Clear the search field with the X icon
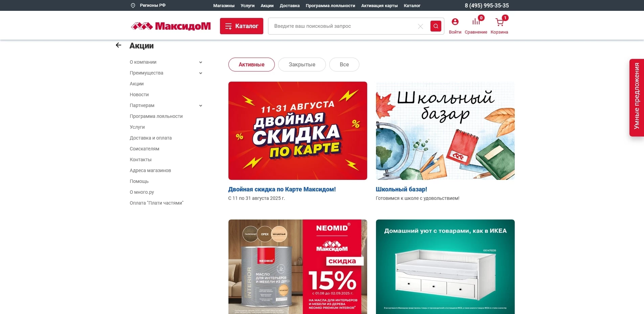The height and width of the screenshot is (314, 644). point(420,26)
